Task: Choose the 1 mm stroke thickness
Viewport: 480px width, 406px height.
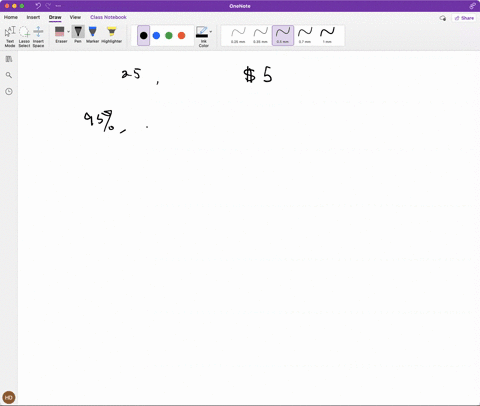Action: click(x=327, y=35)
